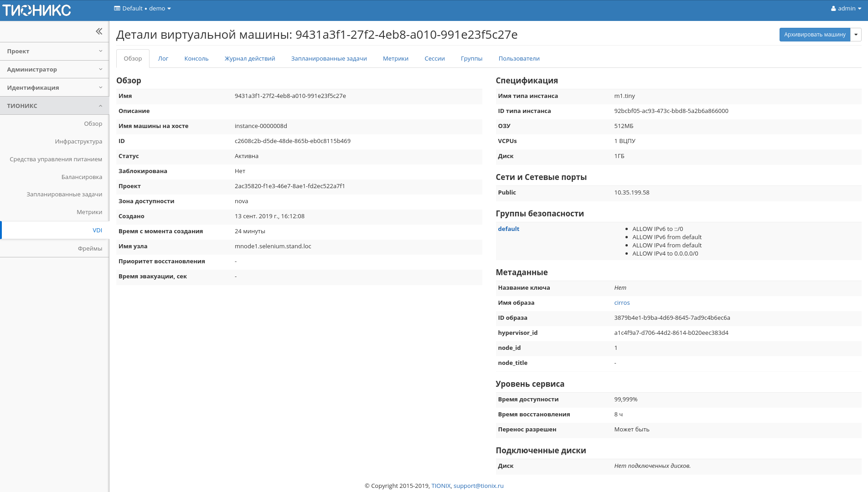Click the user icon beside admin

point(832,8)
